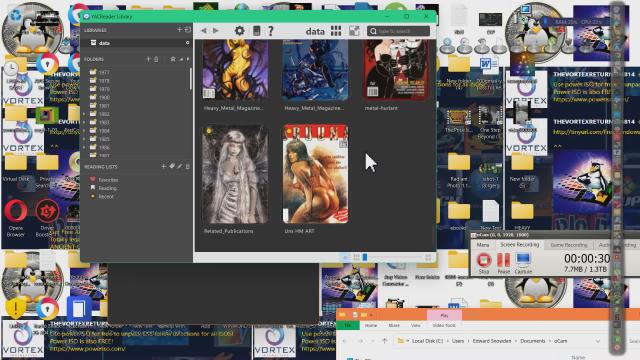Switch to Game Recording tab in oCam
The width and height of the screenshot is (640, 360).
tap(569, 245)
